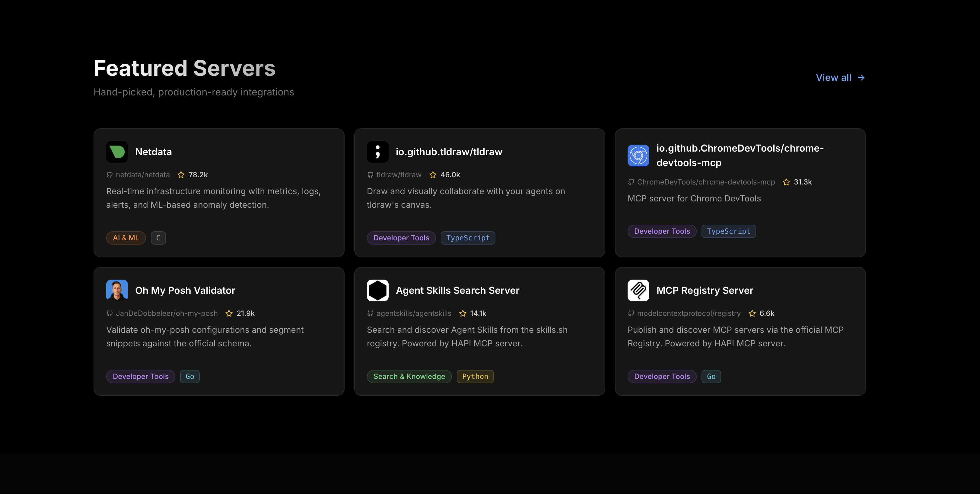Select Go tag on Oh My Posh card
The width and height of the screenshot is (980, 494).
tap(190, 377)
